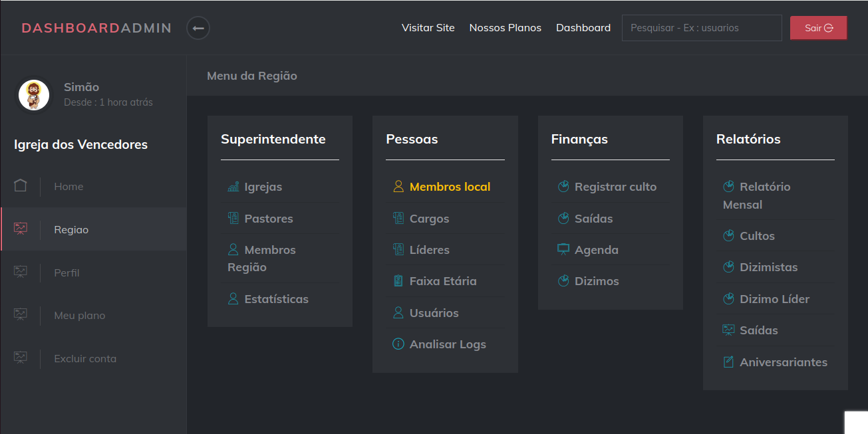Screen dimensions: 868x434
Task: Click the person icon beside Membros local
Action: click(x=398, y=187)
